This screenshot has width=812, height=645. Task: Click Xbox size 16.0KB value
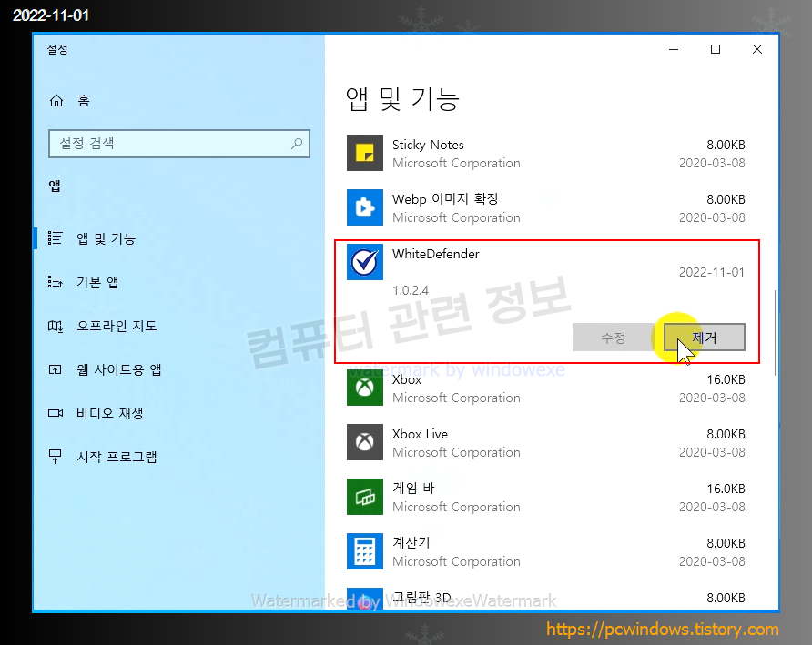pos(726,379)
